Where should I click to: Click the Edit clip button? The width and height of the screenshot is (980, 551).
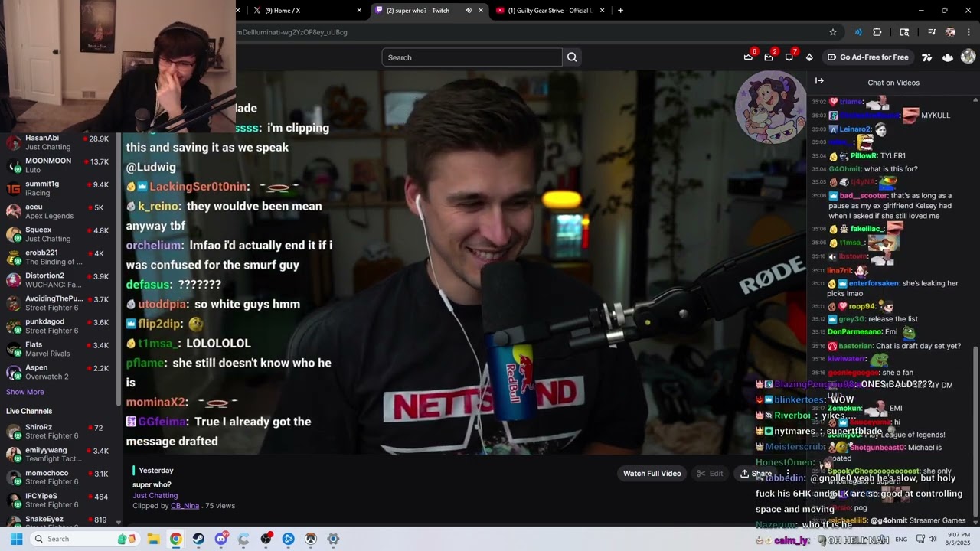coord(710,474)
